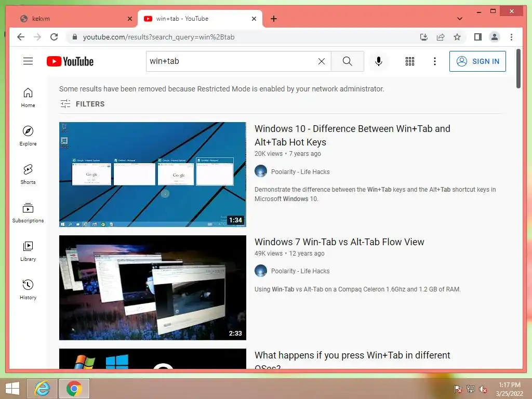
Task: Open the YouTube apps grid
Action: click(x=410, y=61)
